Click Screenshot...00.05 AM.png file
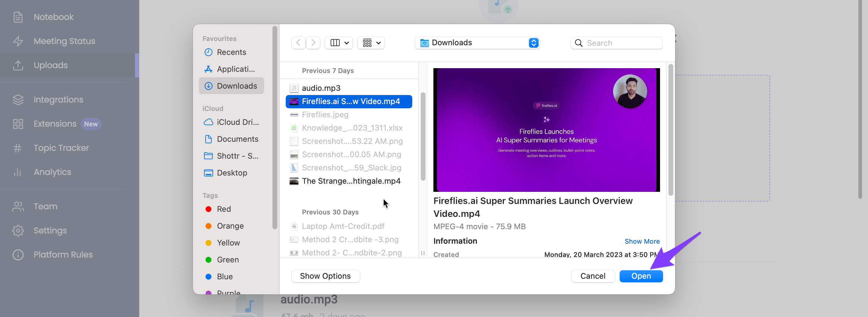Screen dimensions: 868x317 click(x=349, y=154)
